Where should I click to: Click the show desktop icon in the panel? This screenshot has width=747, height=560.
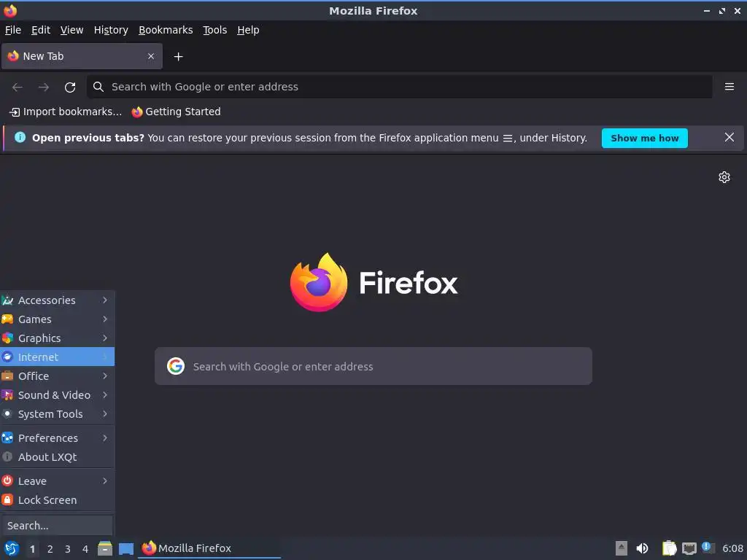click(x=125, y=548)
